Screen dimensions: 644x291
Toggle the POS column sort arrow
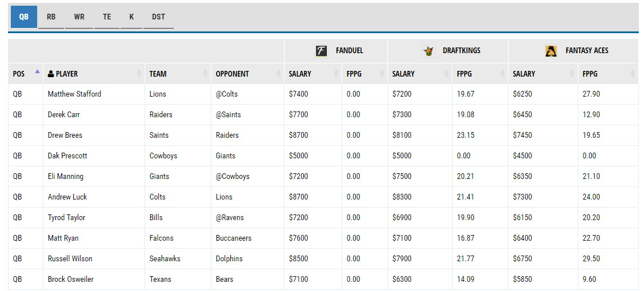tap(38, 71)
